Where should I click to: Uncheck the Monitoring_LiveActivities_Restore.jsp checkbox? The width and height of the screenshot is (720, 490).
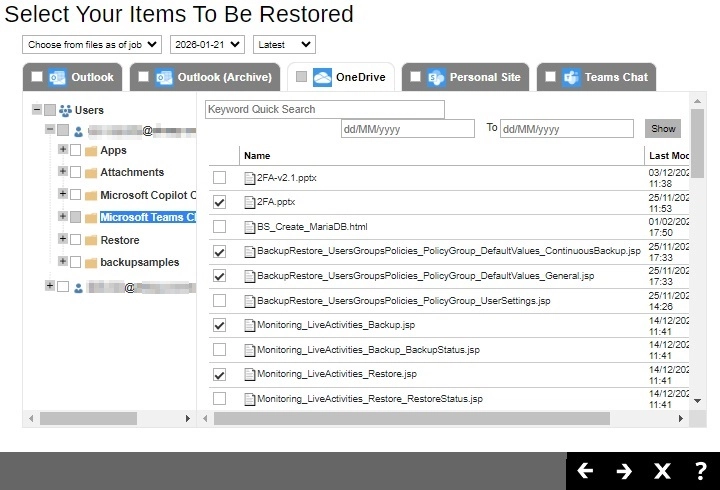coord(219,374)
